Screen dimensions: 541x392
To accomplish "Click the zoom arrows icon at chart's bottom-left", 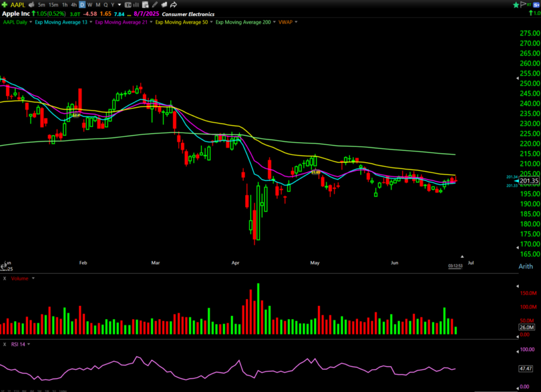I will point(4,266).
